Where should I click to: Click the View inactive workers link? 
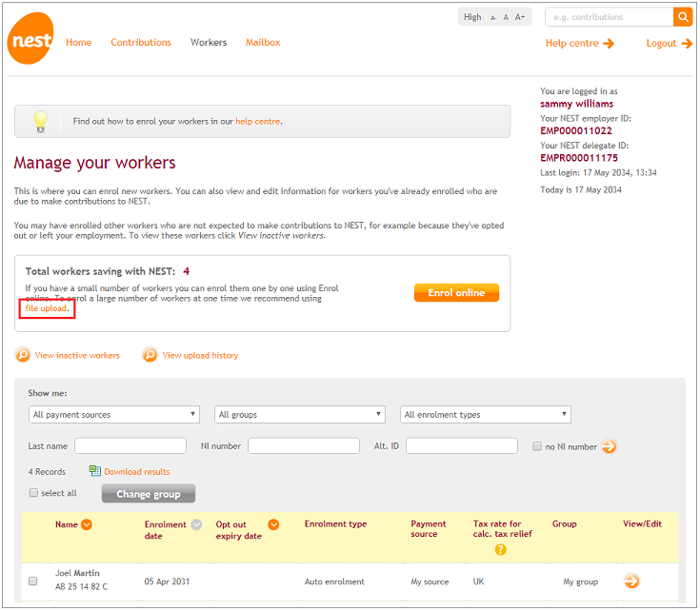click(77, 355)
